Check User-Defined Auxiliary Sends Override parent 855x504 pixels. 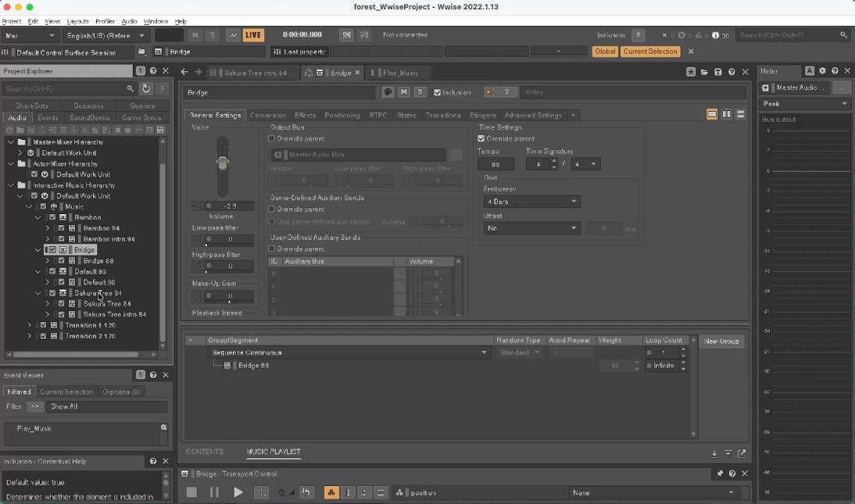271,248
